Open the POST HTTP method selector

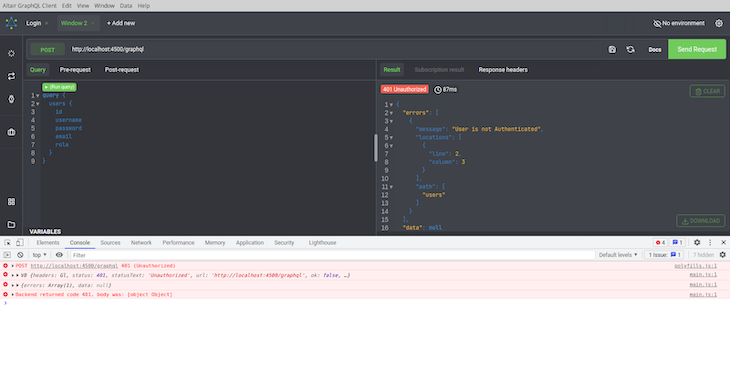pyautogui.click(x=47, y=50)
